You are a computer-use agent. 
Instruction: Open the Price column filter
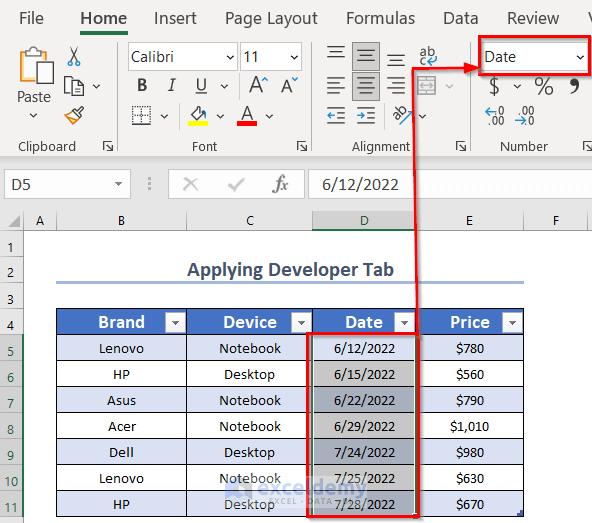click(x=512, y=322)
